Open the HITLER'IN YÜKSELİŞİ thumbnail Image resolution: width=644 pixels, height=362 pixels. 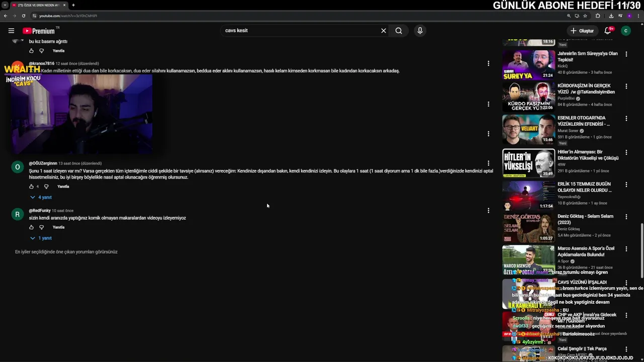click(x=528, y=163)
